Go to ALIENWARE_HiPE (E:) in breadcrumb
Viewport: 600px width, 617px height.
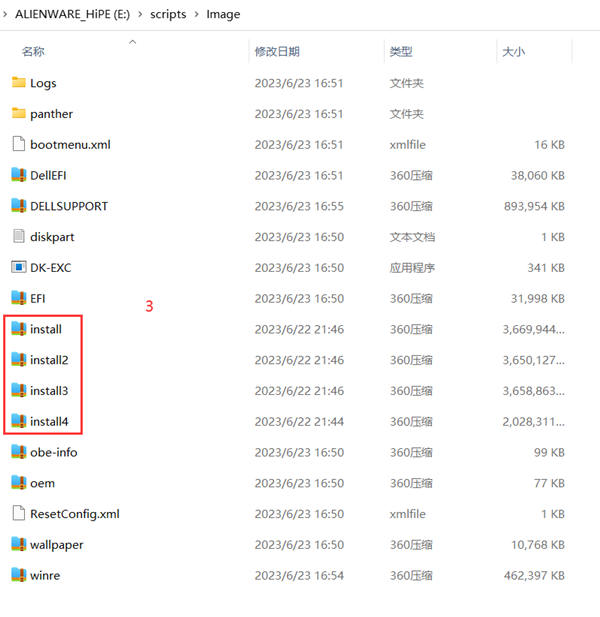click(x=72, y=14)
